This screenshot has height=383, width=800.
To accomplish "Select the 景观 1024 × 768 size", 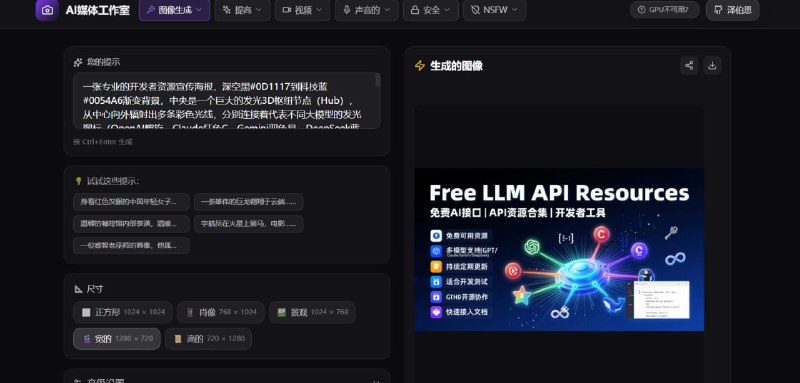I will tap(312, 312).
